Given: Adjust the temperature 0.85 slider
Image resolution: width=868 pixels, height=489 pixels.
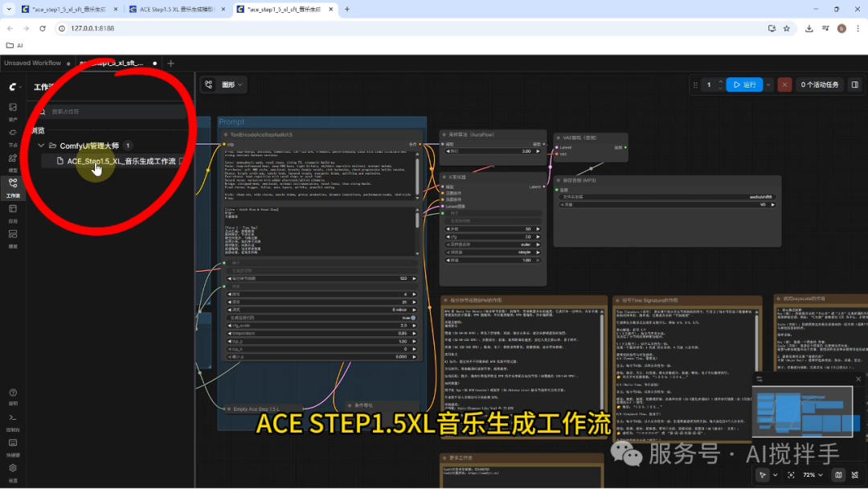Looking at the screenshot, I should click(x=322, y=334).
